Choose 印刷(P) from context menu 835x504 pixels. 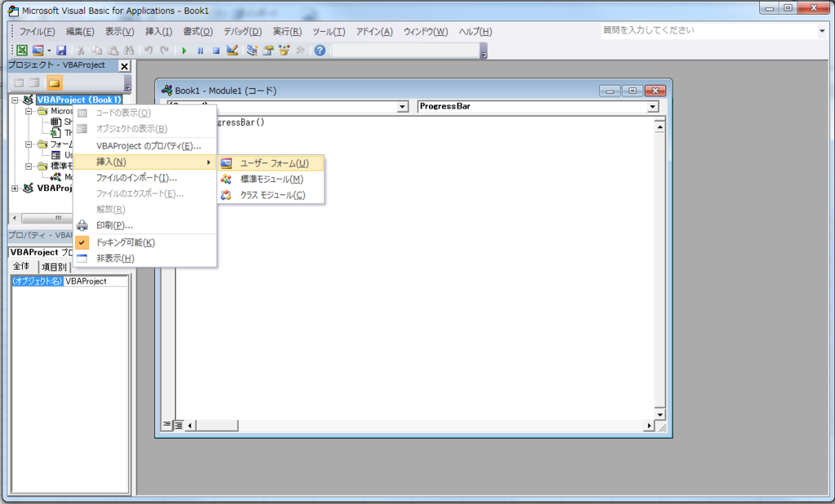pyautogui.click(x=145, y=225)
